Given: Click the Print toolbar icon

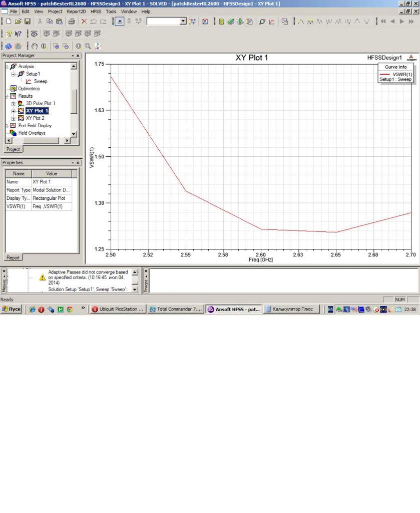Looking at the screenshot, I should (72, 22).
